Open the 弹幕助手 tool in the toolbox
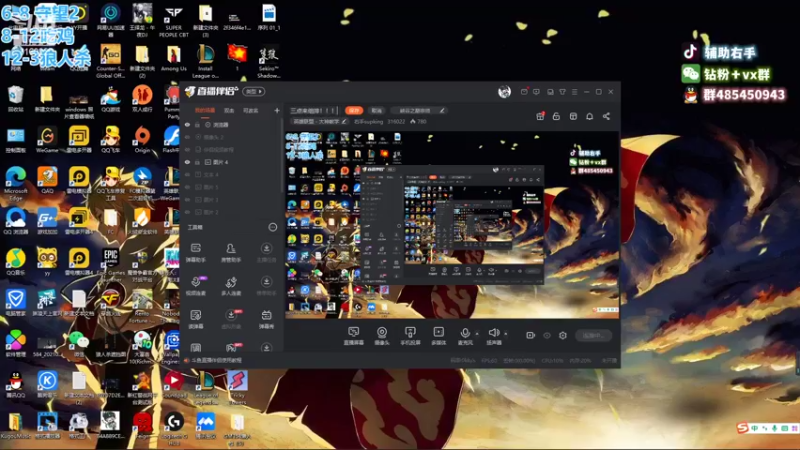 (x=195, y=252)
